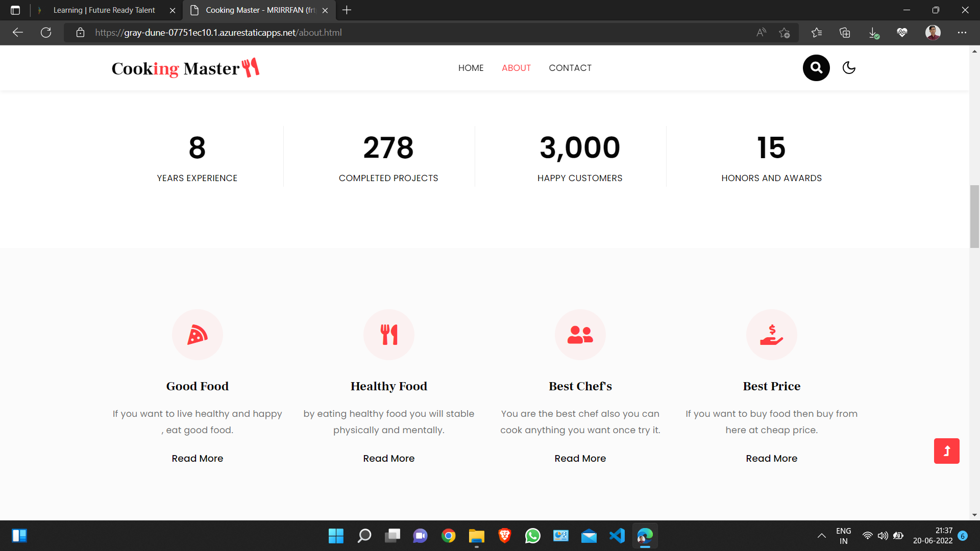Go back with browser back arrow
Image resolution: width=980 pixels, height=551 pixels.
click(18, 33)
